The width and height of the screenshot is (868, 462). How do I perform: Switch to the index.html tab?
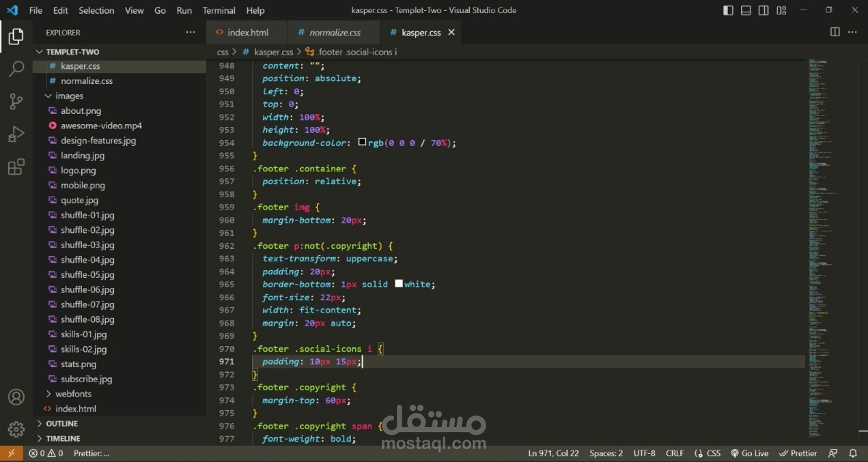247,32
